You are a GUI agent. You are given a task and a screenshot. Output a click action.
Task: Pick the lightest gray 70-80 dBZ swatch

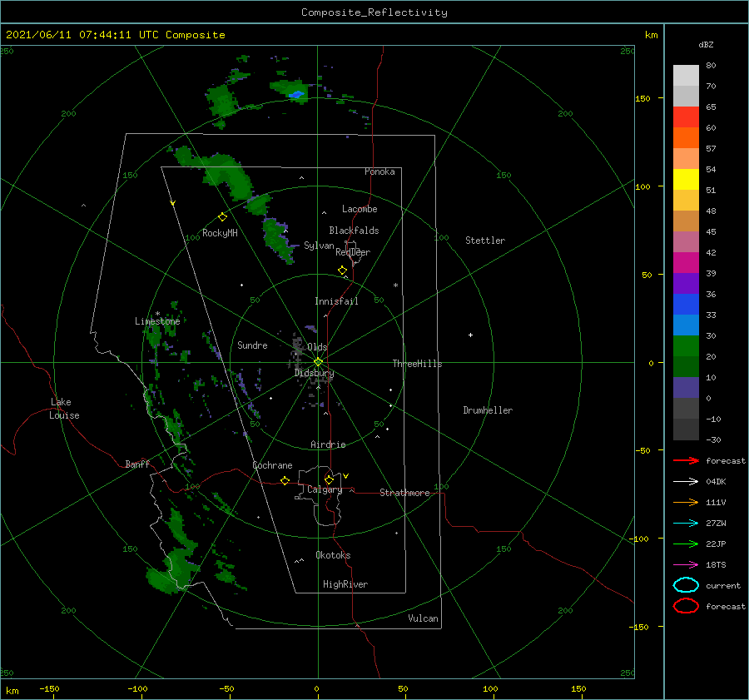point(686,76)
